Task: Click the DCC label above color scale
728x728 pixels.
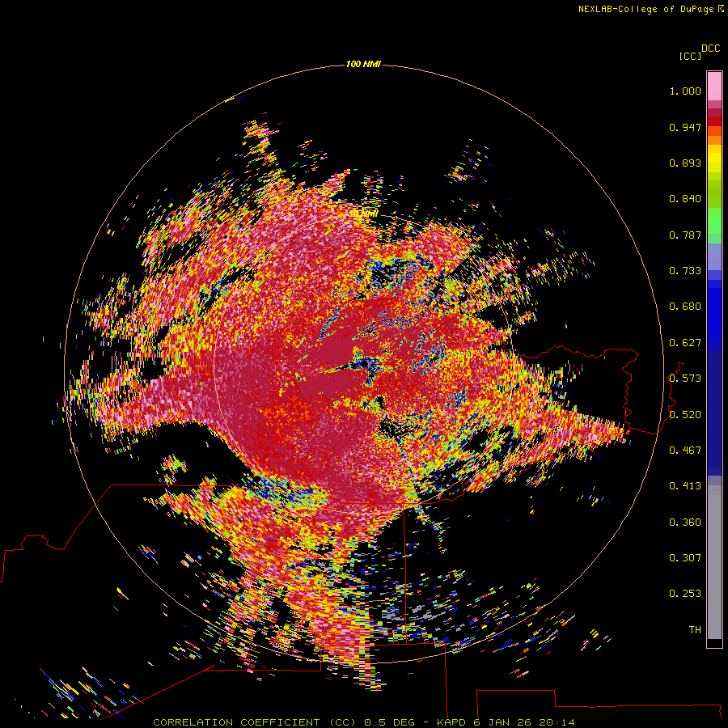Action: [710, 49]
